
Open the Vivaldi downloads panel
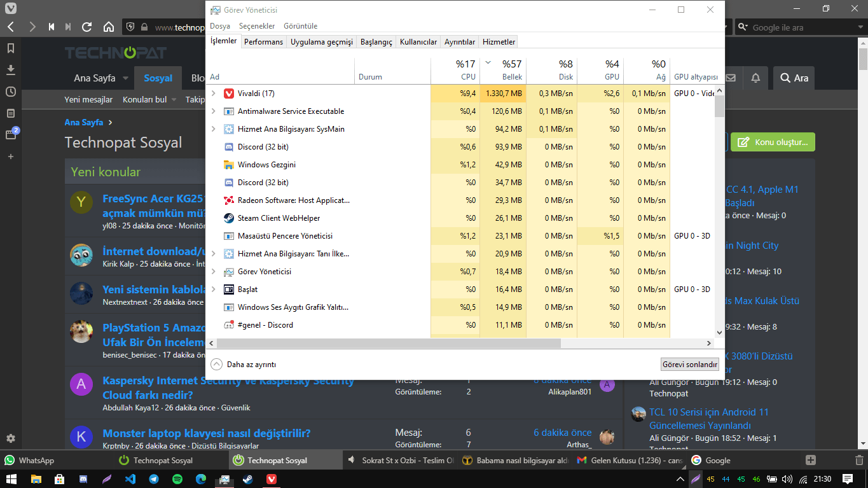pos(11,69)
